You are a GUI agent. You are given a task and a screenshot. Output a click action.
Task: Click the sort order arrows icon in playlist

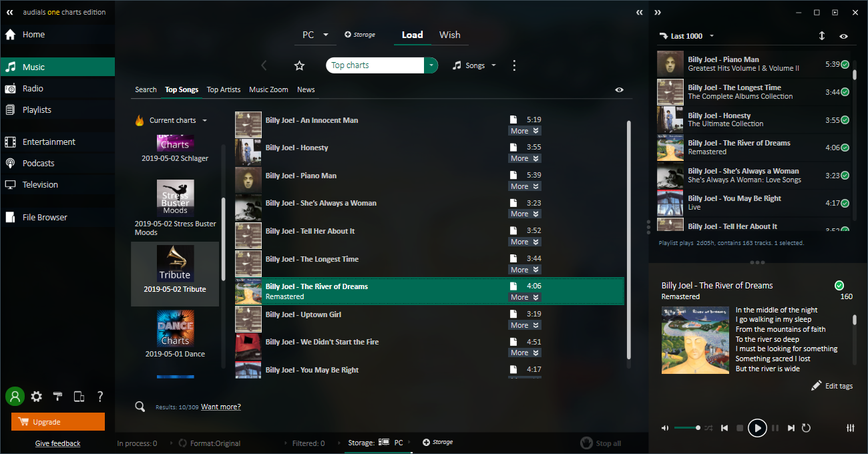822,36
